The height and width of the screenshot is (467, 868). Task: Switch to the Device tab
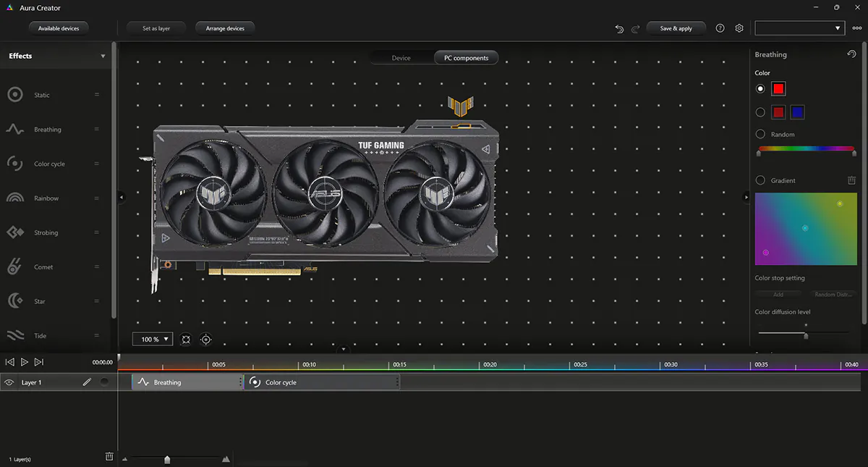click(x=401, y=58)
